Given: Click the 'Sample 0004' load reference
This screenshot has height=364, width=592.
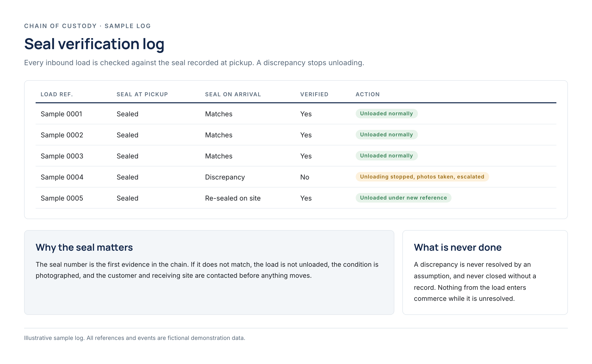Looking at the screenshot, I should click(x=62, y=177).
